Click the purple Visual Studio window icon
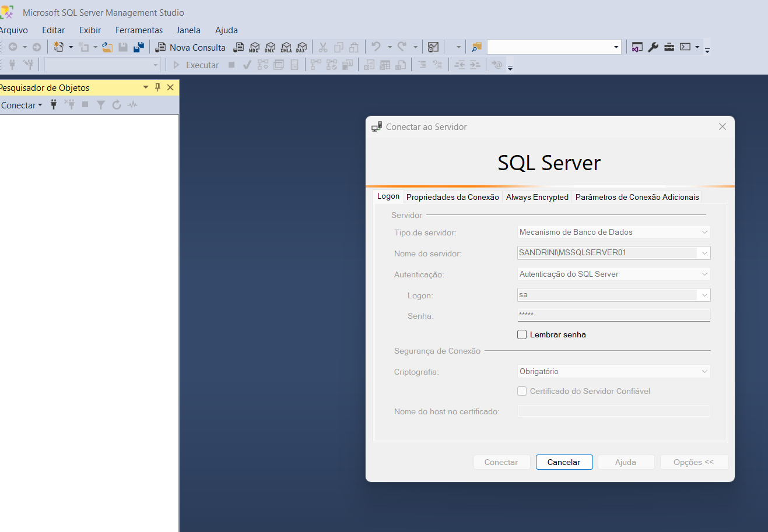This screenshot has height=532, width=768. [x=637, y=47]
